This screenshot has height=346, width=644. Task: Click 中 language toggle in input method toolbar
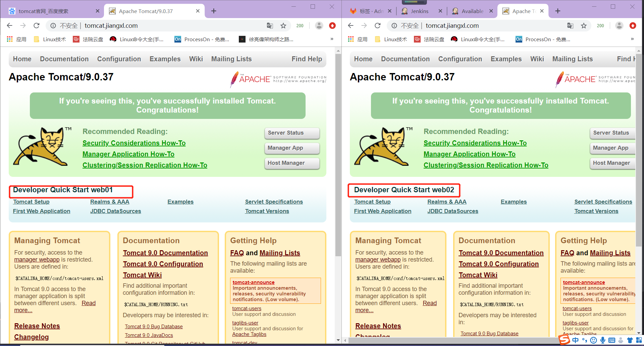pyautogui.click(x=576, y=340)
